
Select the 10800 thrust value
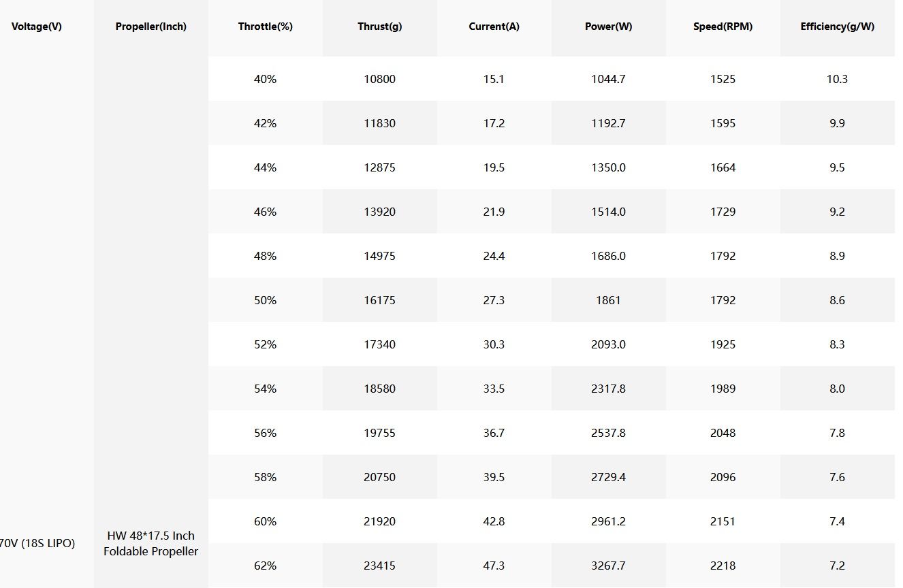380,79
